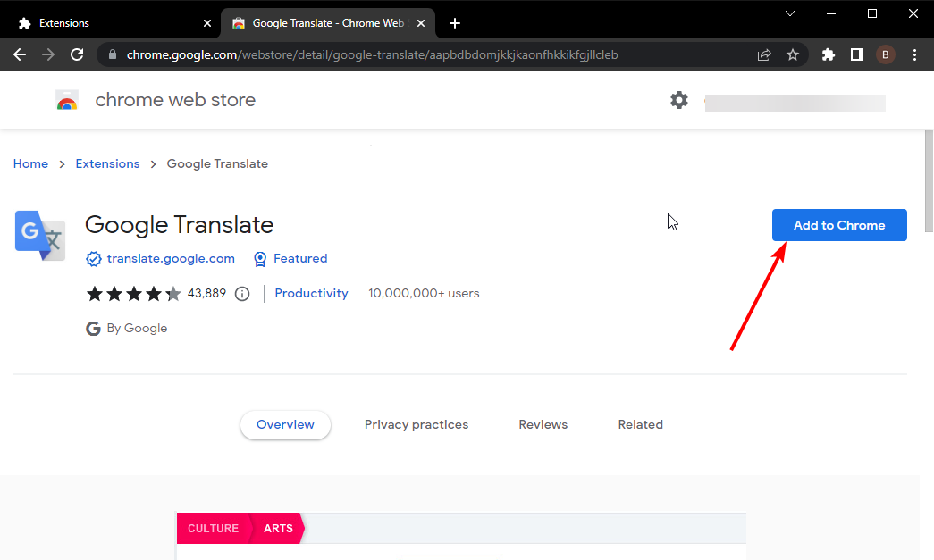The width and height of the screenshot is (934, 560).
Task: Open the Productivity category link
Action: 312,293
